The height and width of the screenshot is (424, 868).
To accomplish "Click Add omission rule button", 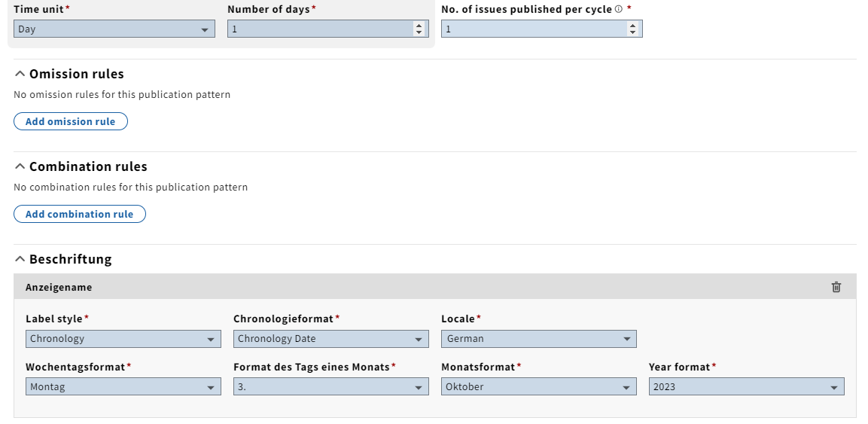I will (71, 121).
